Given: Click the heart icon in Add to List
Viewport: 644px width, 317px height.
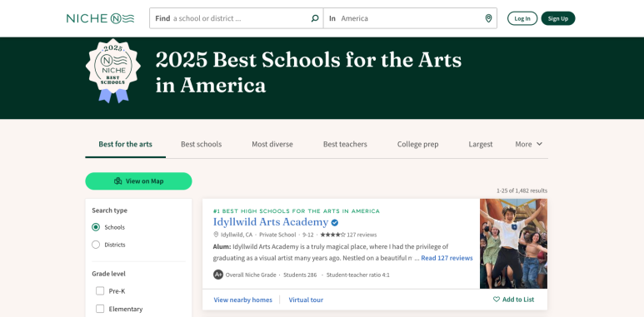Looking at the screenshot, I should tap(497, 300).
